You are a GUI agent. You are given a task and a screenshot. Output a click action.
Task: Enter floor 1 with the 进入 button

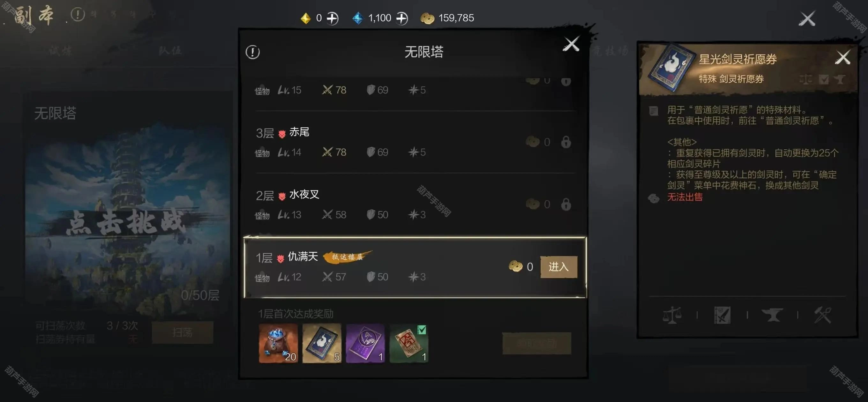pyautogui.click(x=559, y=267)
